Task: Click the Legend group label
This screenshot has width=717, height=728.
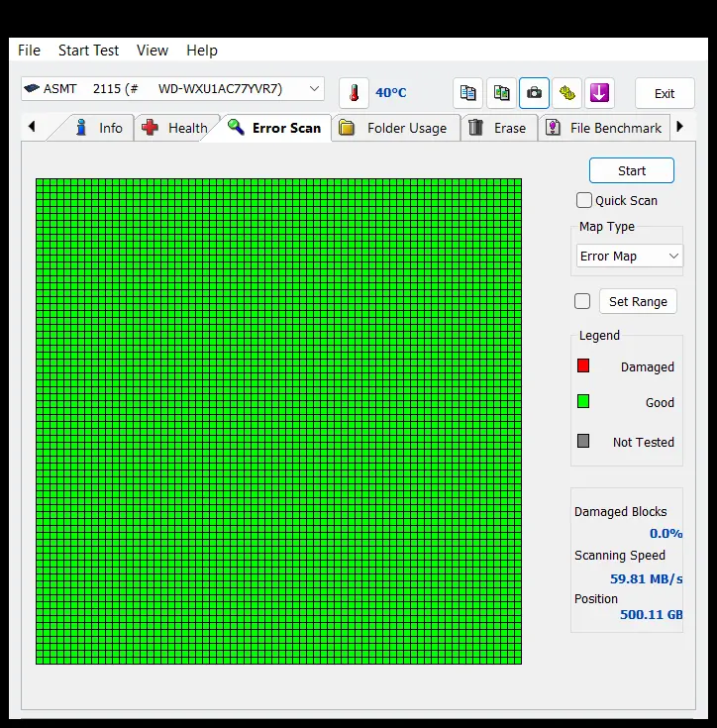Action: coord(599,335)
